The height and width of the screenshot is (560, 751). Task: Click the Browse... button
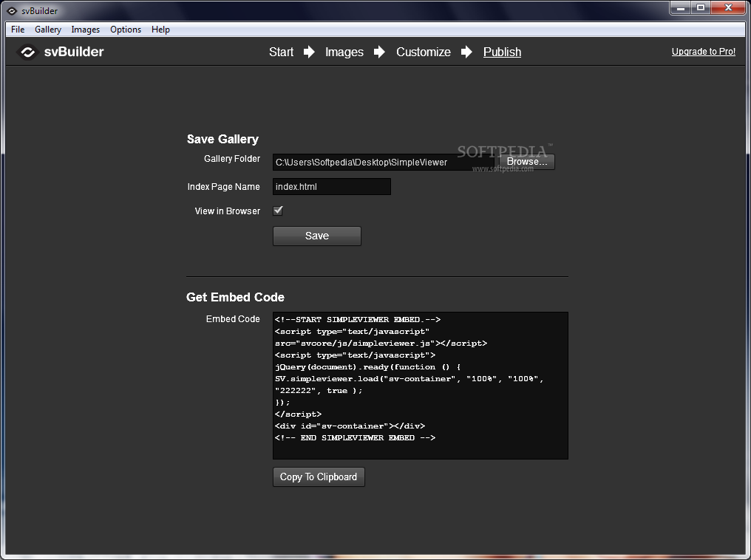pos(527,162)
